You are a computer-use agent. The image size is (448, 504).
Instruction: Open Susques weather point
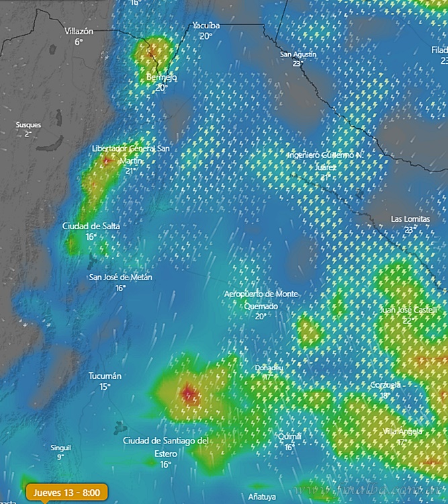pyautogui.click(x=28, y=125)
